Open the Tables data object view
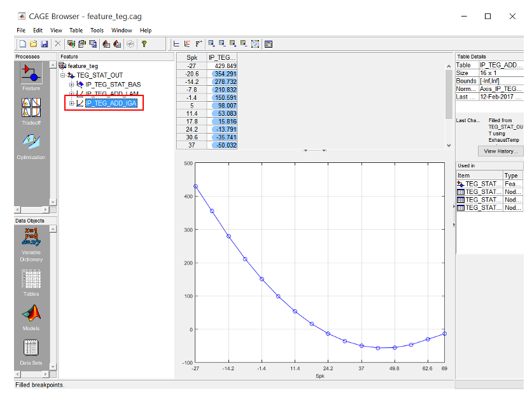This screenshot has width=532, height=397. point(31,283)
